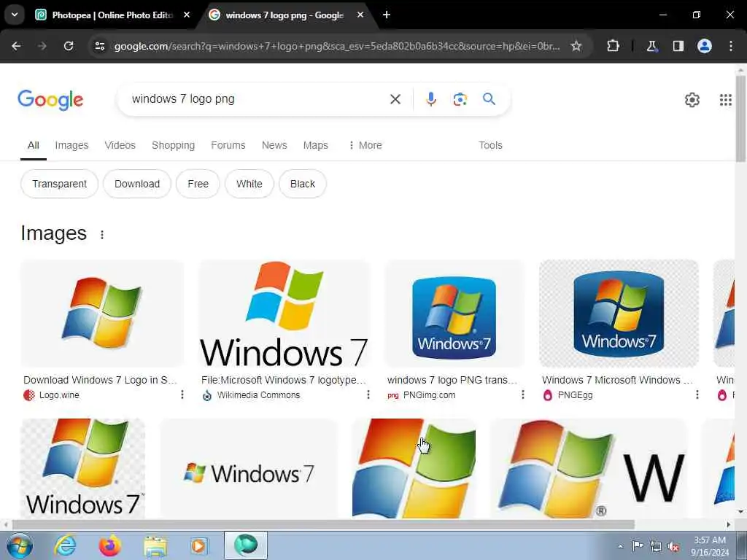The height and width of the screenshot is (560, 747).
Task: Open more options for PNGEgg result
Action: pos(697,394)
